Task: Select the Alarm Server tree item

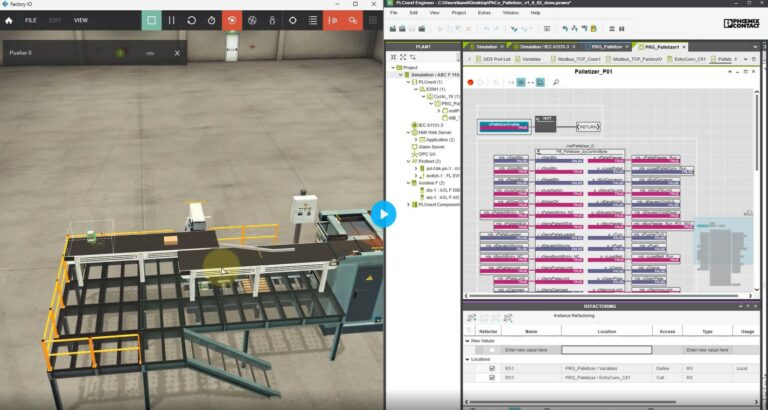Action: click(x=428, y=147)
